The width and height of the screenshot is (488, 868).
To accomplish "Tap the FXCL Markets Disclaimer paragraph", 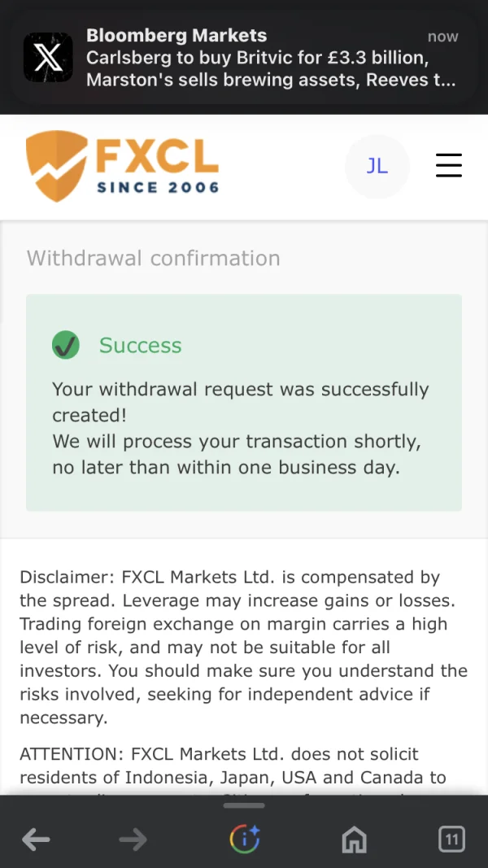I will coord(243,648).
